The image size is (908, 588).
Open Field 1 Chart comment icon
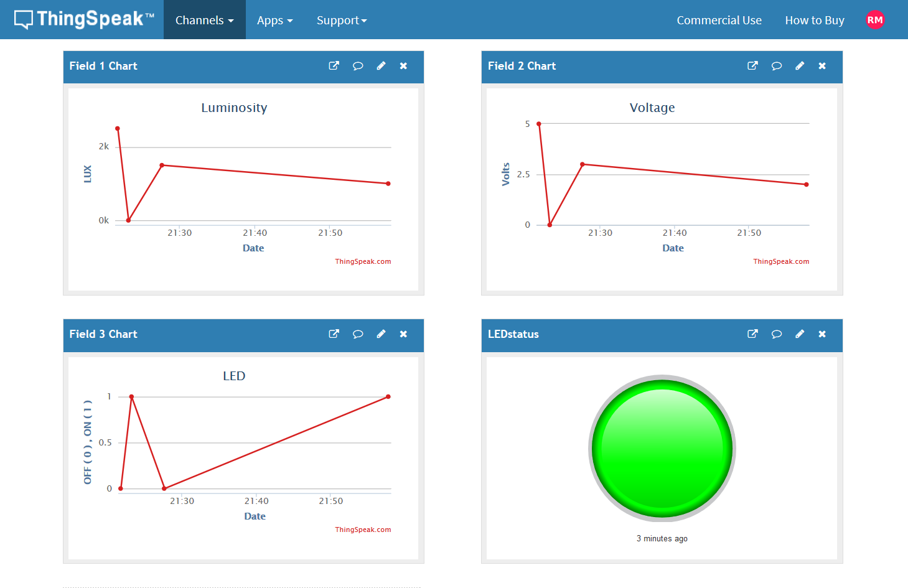pyautogui.click(x=358, y=66)
